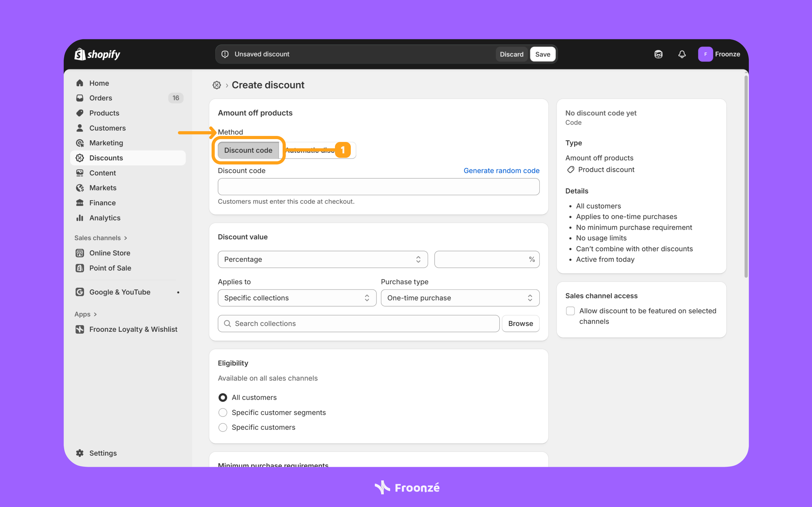Open Orders in the sidebar menu
812x507 pixels.
pyautogui.click(x=101, y=98)
